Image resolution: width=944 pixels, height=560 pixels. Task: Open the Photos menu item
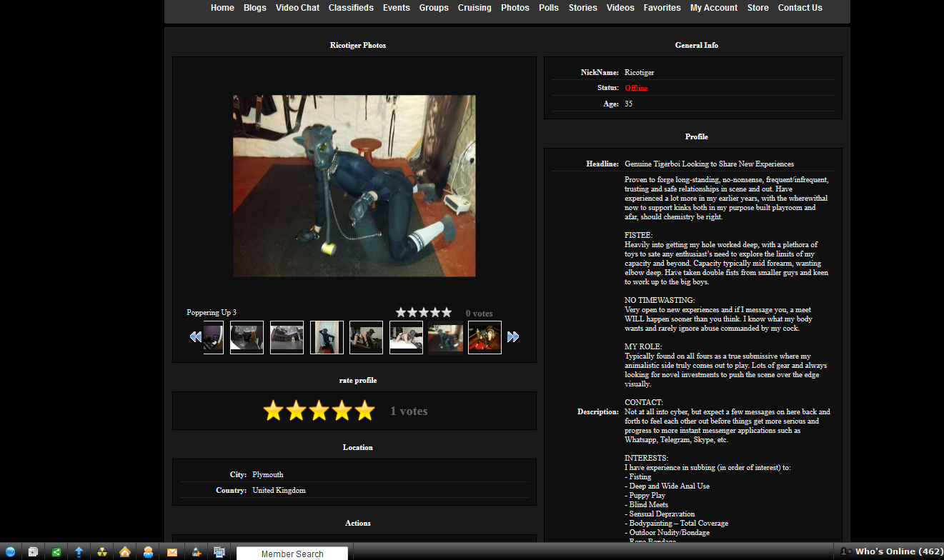(x=515, y=8)
